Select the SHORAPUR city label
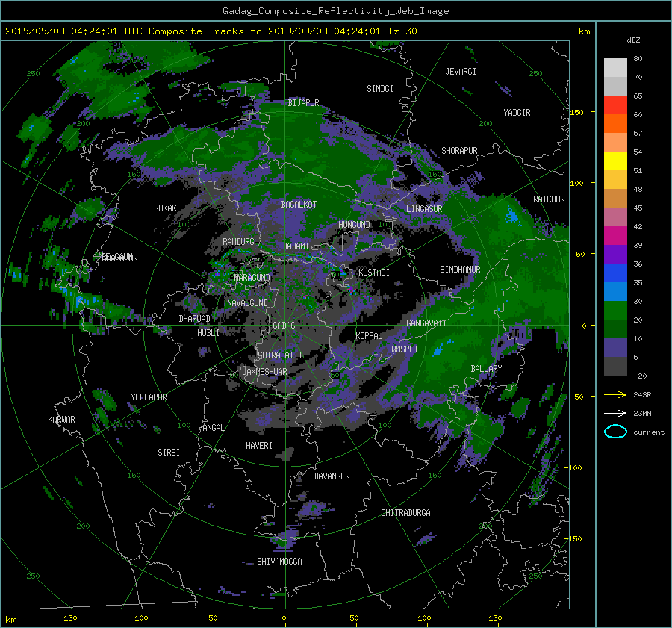The image size is (672, 628). [459, 151]
